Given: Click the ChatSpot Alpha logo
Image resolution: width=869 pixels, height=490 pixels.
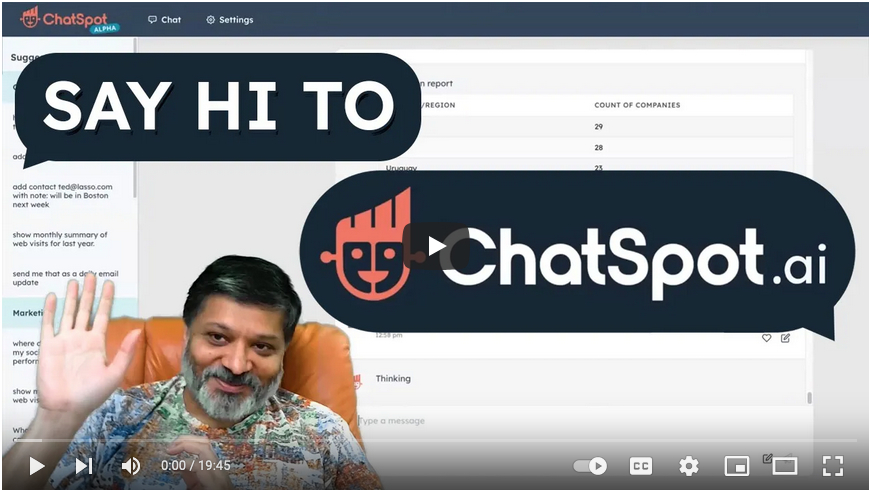Looking at the screenshot, I should tap(69, 19).
